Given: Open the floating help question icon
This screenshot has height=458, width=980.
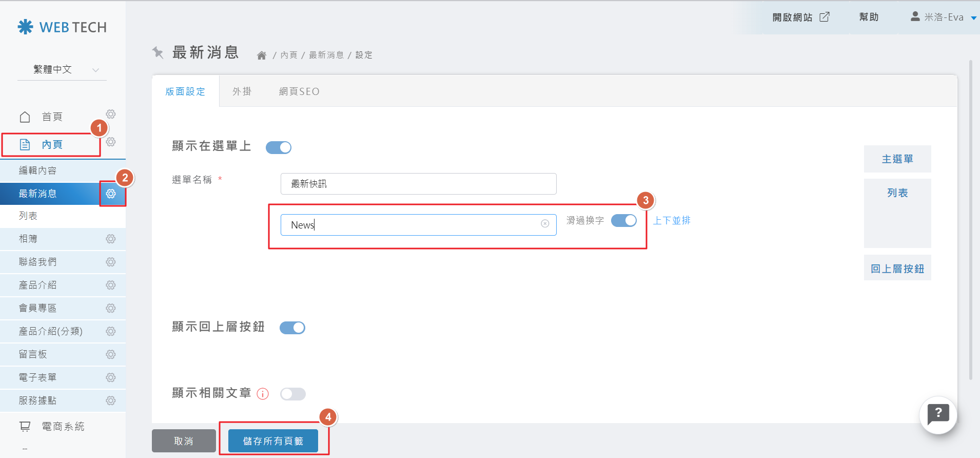Looking at the screenshot, I should [938, 414].
